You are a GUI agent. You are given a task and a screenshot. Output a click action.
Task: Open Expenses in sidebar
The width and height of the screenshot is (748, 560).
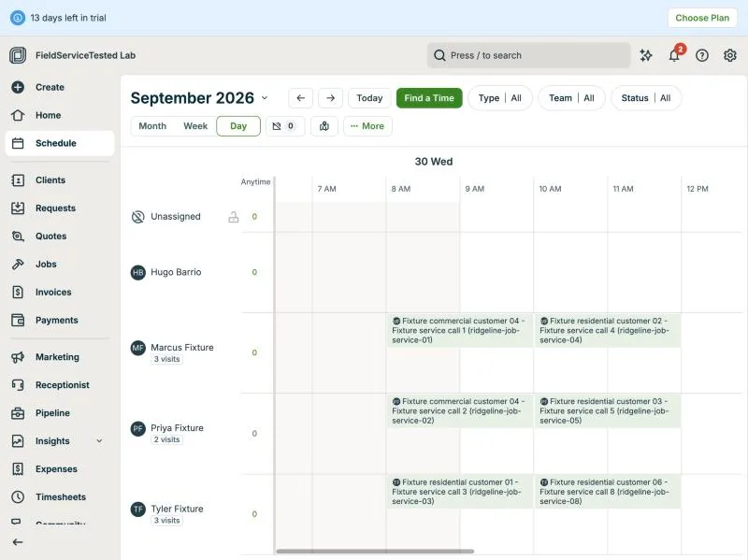click(56, 469)
